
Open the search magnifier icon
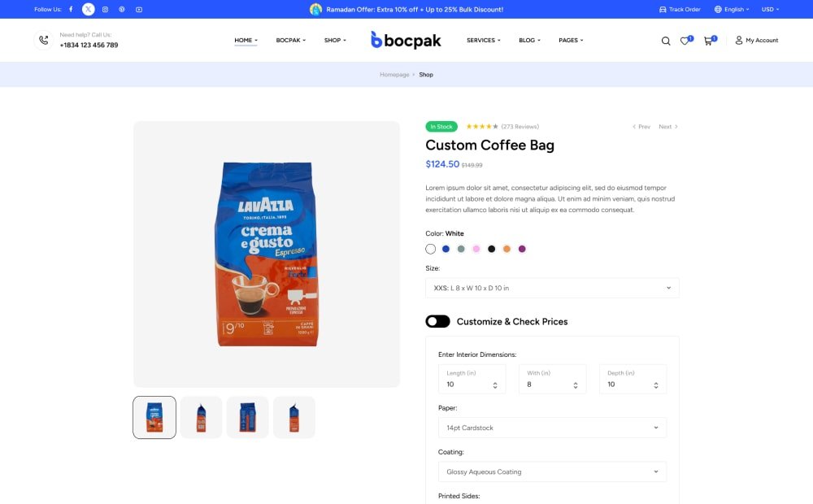[666, 41]
